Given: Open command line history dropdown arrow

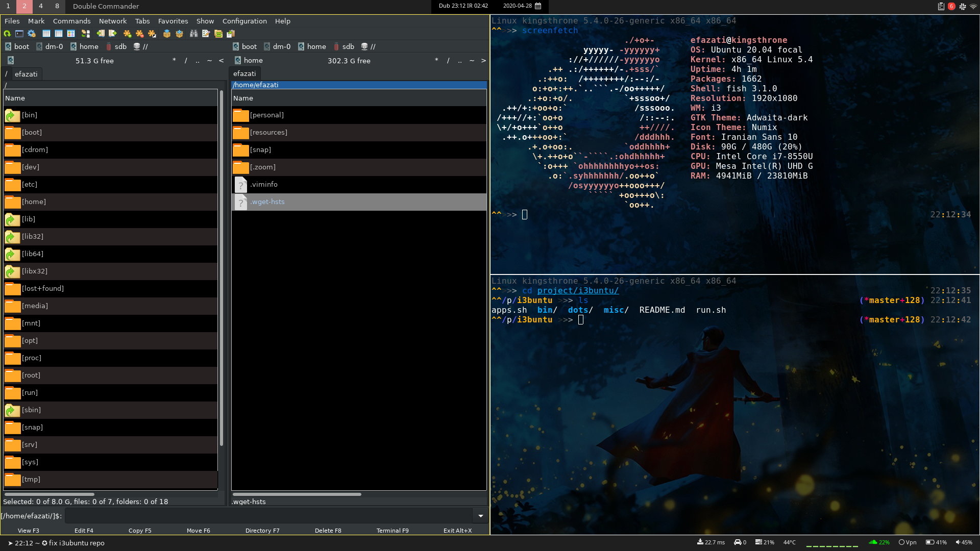Looking at the screenshot, I should tap(480, 516).
